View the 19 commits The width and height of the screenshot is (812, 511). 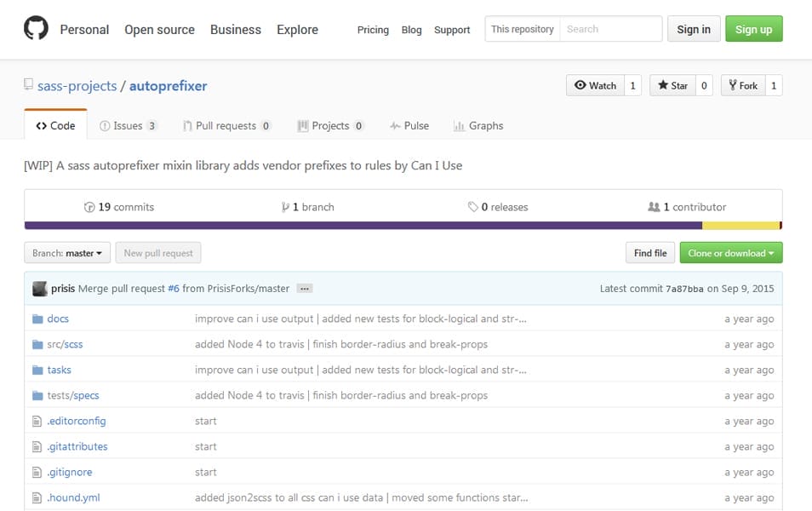119,207
